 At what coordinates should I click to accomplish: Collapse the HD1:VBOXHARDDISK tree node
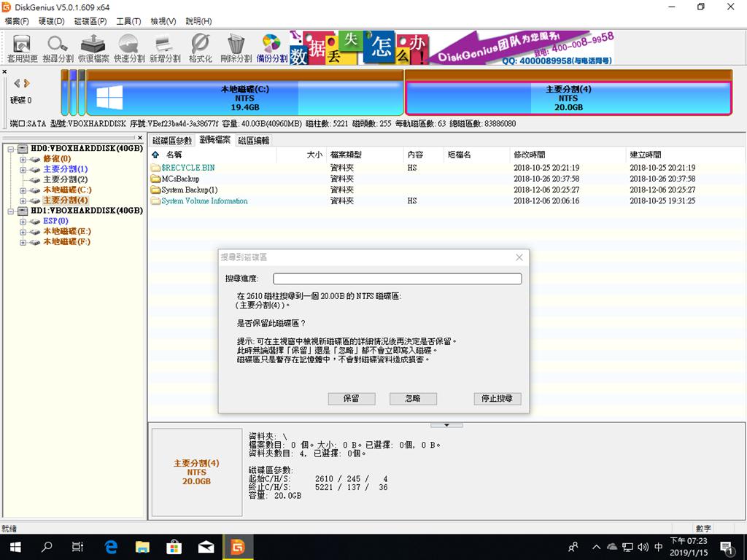10,211
